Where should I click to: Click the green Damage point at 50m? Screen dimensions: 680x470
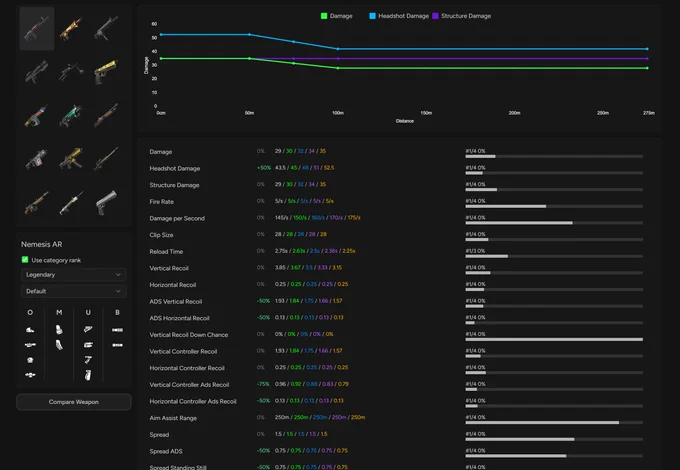click(x=249, y=59)
